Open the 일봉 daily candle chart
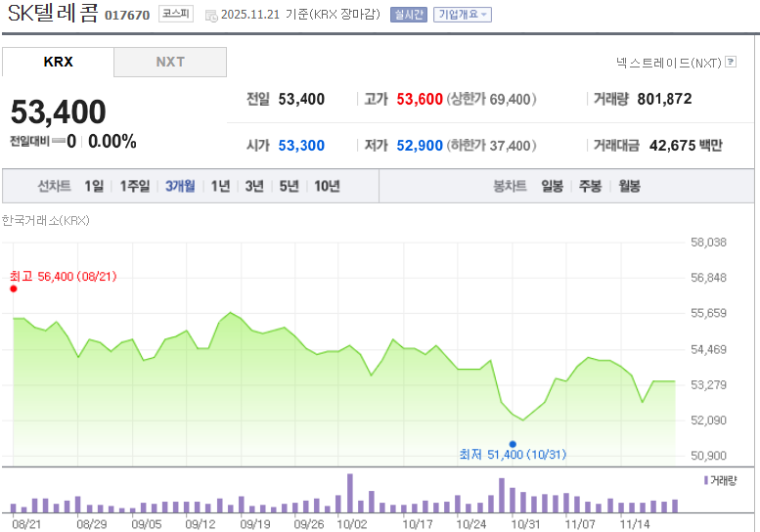Screen dimensions: 760x532 coord(553,186)
